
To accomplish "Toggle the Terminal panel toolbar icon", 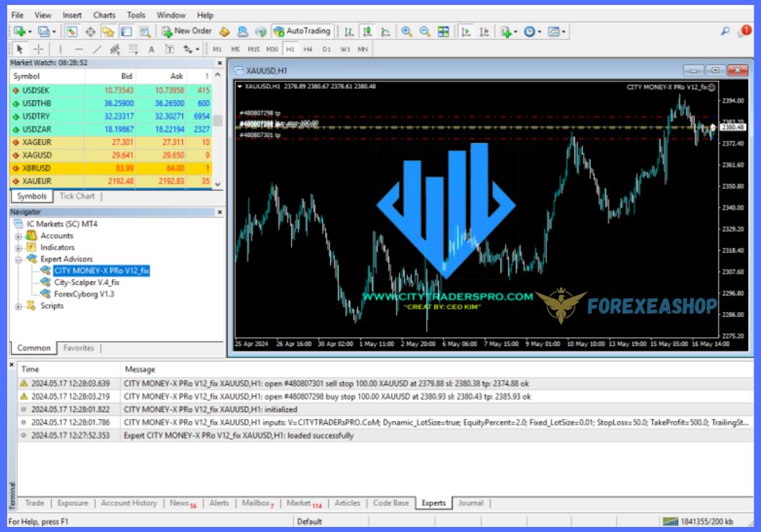I will 126,32.
